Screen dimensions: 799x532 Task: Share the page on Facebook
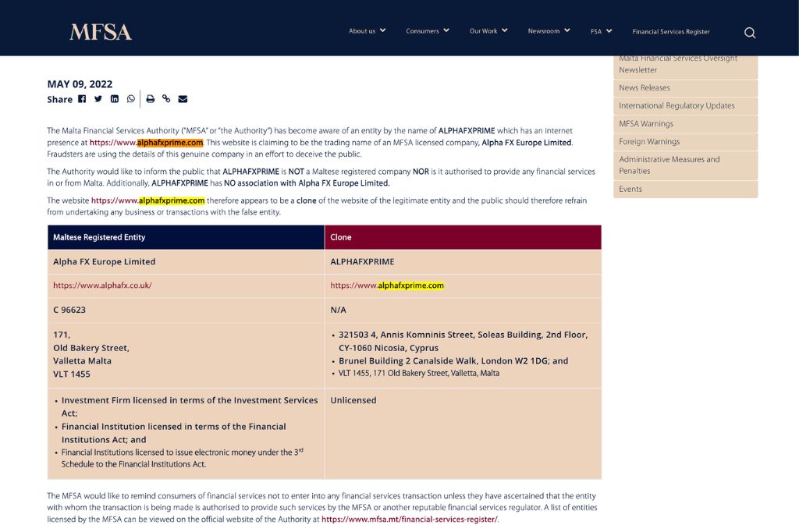tap(82, 99)
